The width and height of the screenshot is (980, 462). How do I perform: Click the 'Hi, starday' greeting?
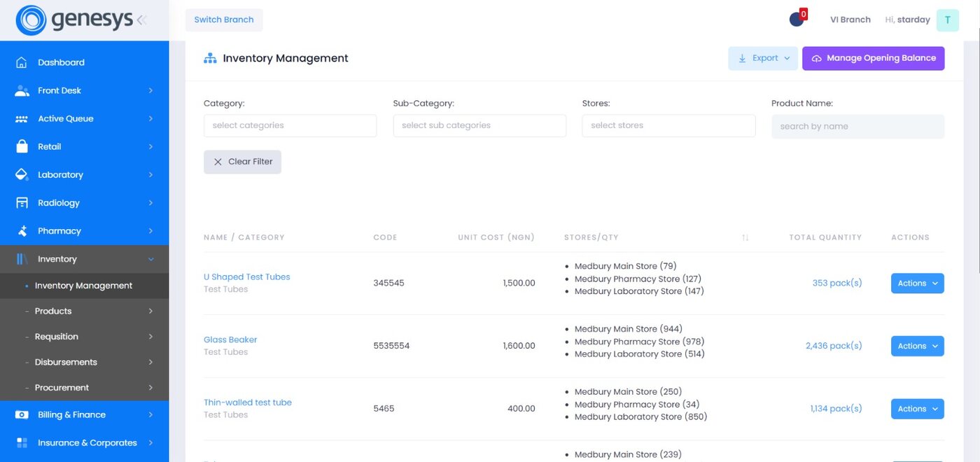coord(907,20)
